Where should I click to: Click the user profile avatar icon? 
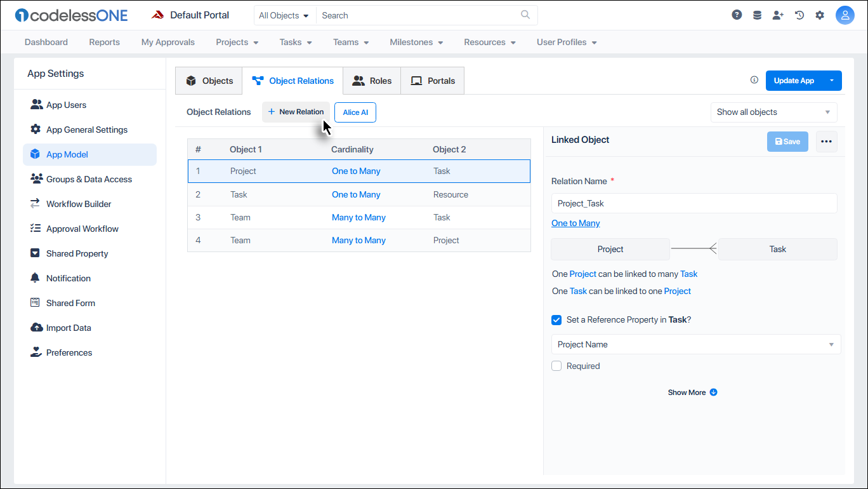pos(845,15)
